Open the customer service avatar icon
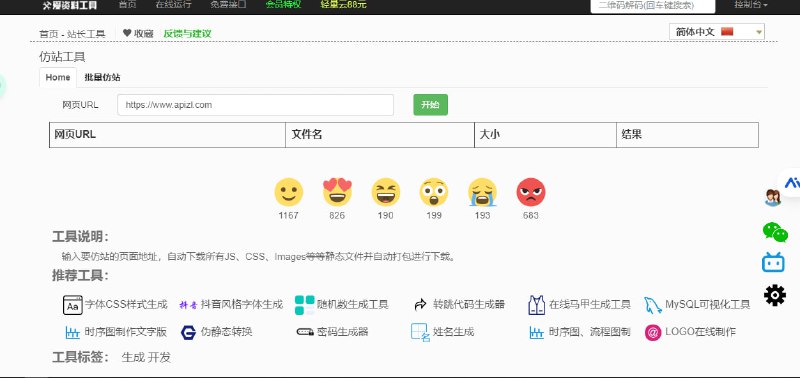Image resolution: width=800 pixels, height=378 pixels. 773,197
